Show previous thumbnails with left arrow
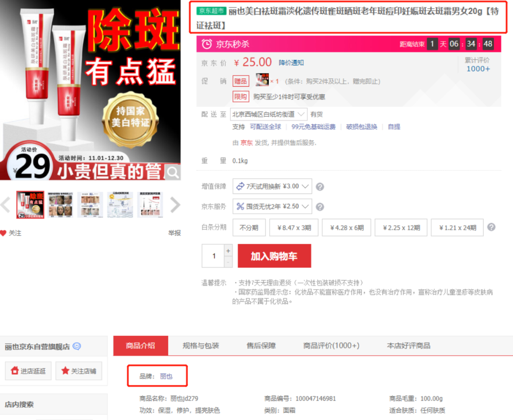 point(5,205)
